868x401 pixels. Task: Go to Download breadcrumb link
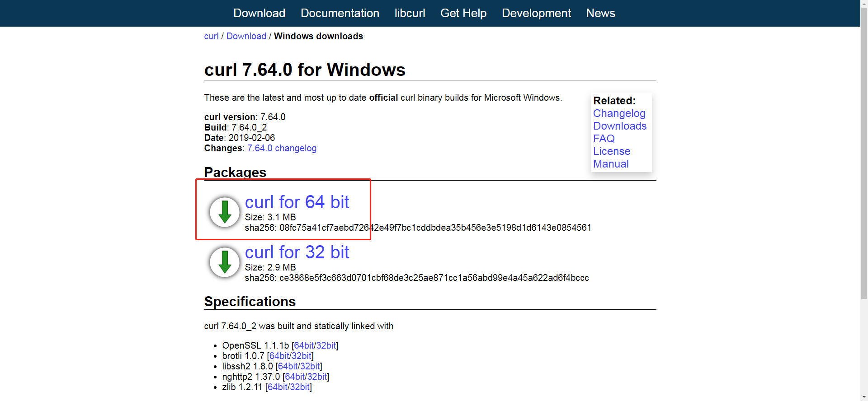(246, 36)
